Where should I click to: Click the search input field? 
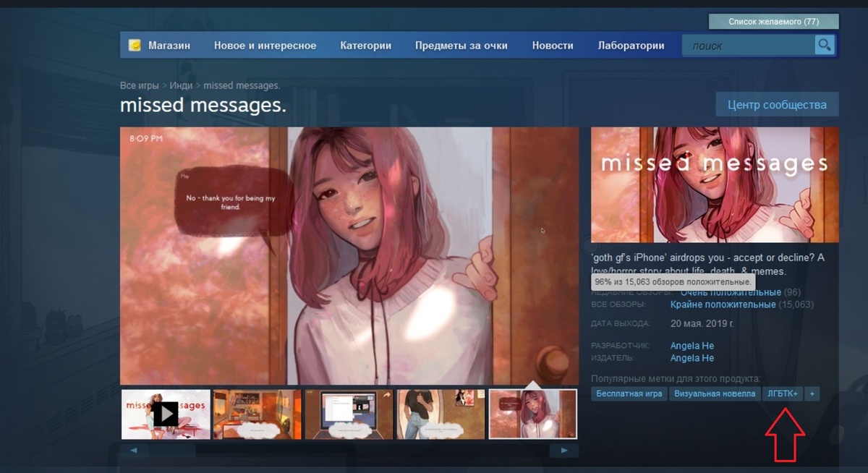(x=749, y=46)
